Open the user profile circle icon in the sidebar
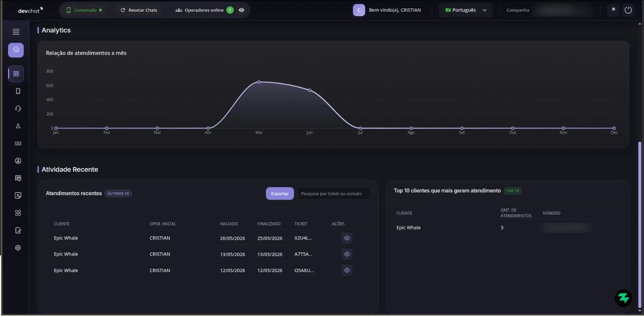 coord(18,161)
